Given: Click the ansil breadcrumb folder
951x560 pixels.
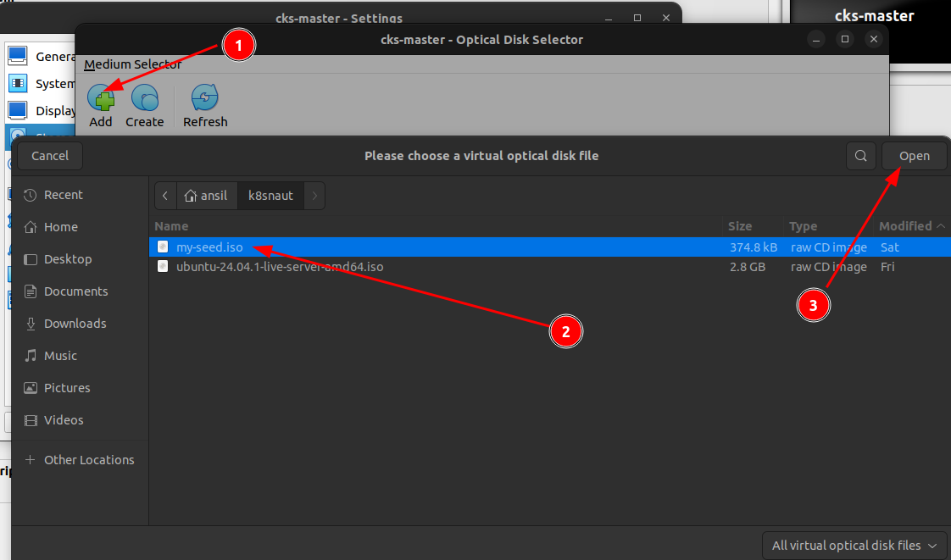Looking at the screenshot, I should point(207,196).
